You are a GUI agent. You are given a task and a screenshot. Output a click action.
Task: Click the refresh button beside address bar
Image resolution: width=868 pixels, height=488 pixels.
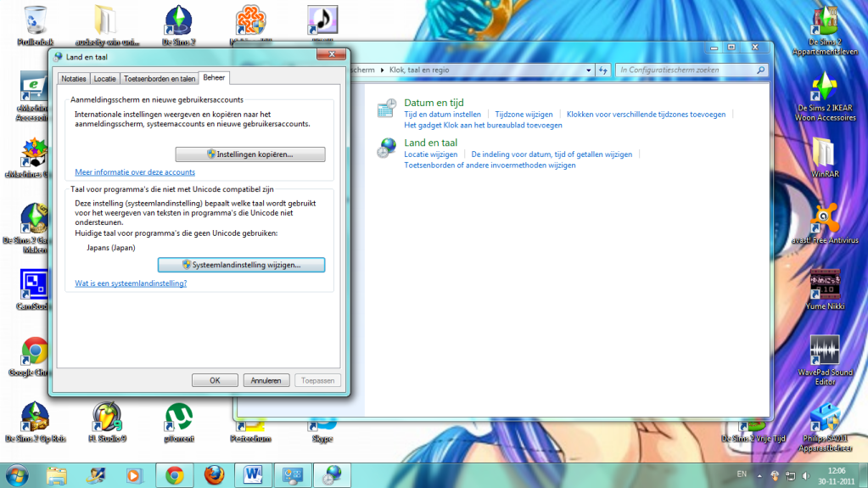(604, 70)
